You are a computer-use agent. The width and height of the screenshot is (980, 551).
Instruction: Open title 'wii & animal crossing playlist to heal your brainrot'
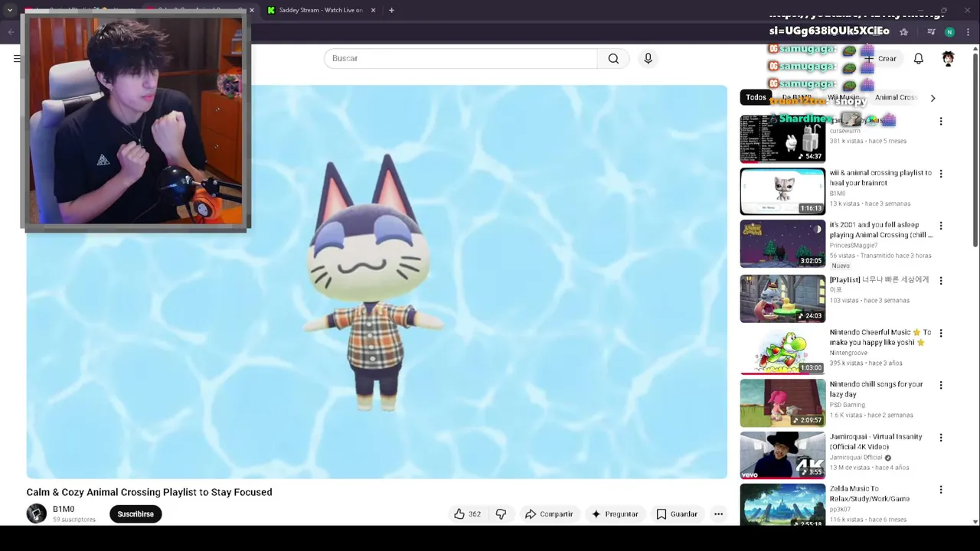tap(880, 178)
